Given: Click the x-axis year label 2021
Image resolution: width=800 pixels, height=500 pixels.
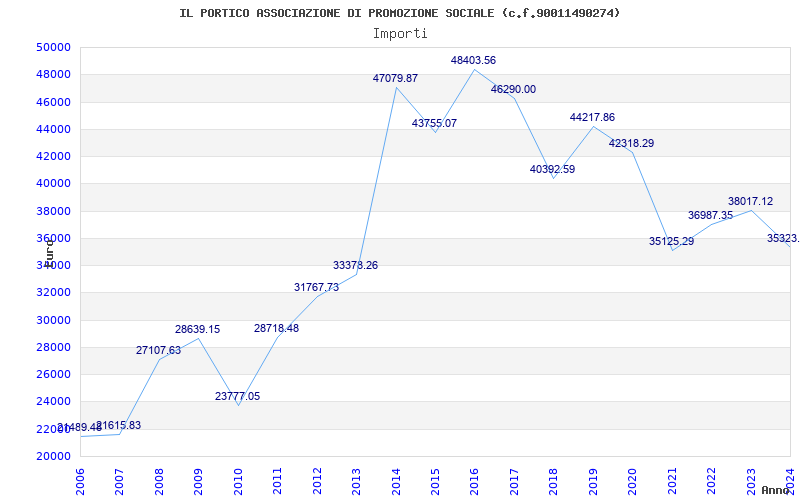Looking at the screenshot, I should pos(672,482).
